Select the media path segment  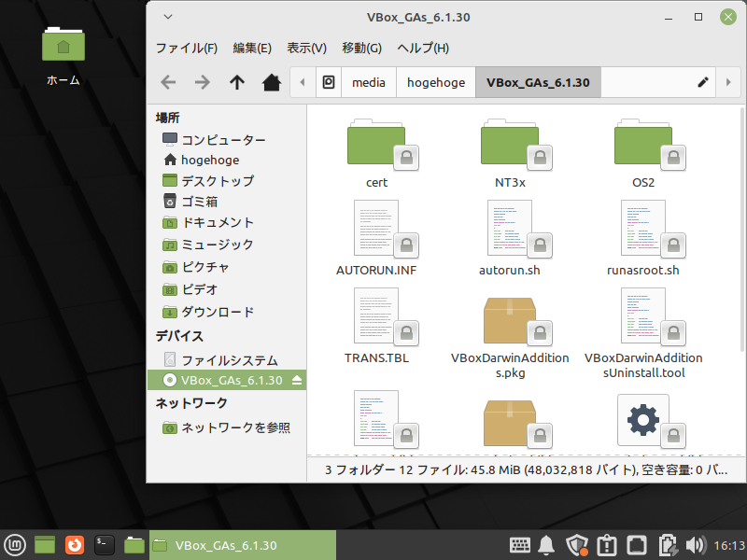[x=369, y=82]
